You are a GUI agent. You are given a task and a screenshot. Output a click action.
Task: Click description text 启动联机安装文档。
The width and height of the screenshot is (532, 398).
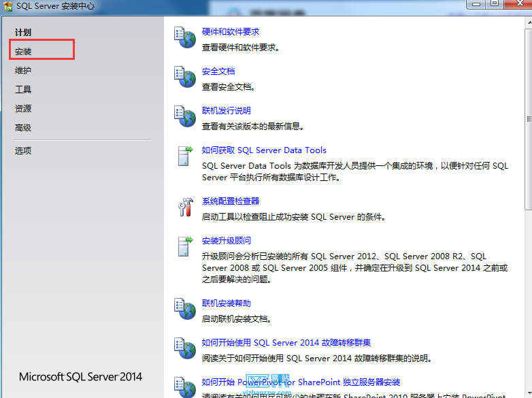[x=237, y=319]
